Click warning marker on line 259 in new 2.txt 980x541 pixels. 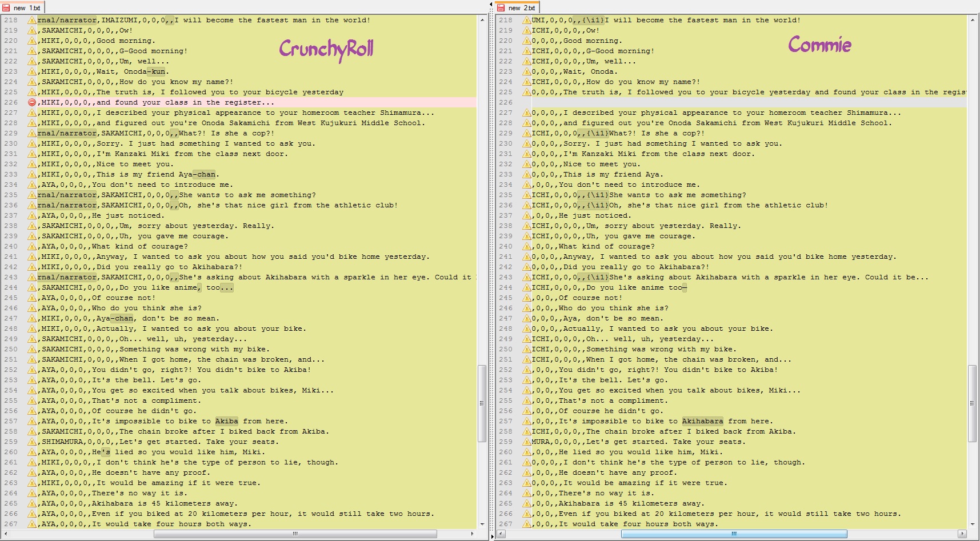click(527, 442)
